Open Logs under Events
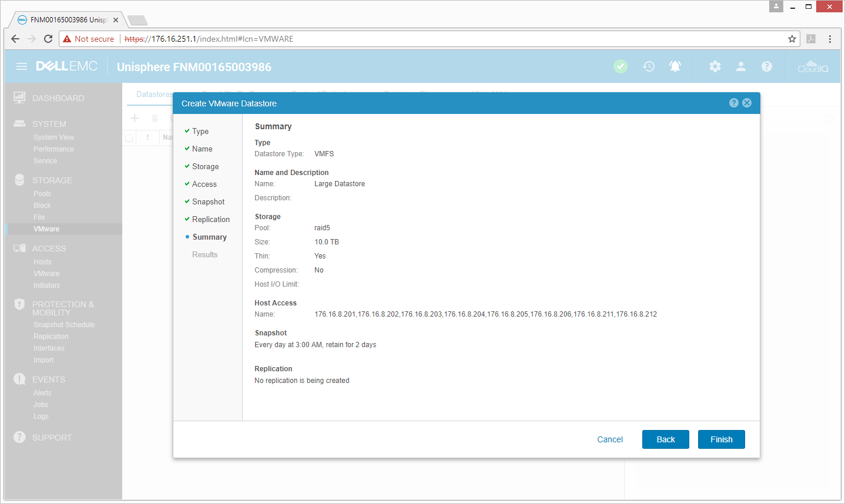The height and width of the screenshot is (504, 845). (41, 416)
